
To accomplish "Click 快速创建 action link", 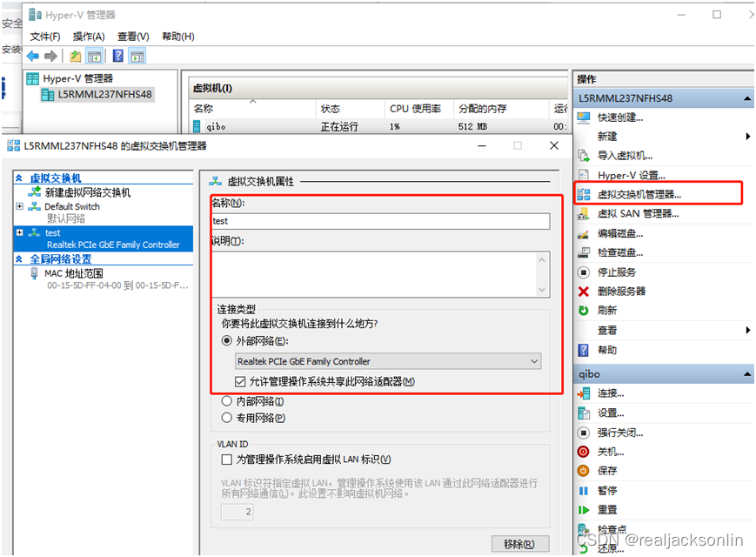I will [x=620, y=117].
